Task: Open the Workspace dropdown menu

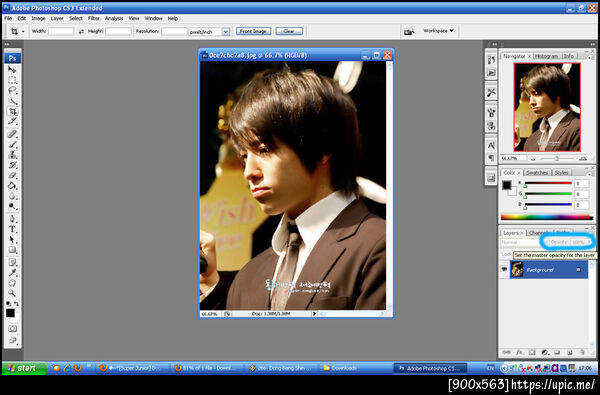Action: point(439,31)
